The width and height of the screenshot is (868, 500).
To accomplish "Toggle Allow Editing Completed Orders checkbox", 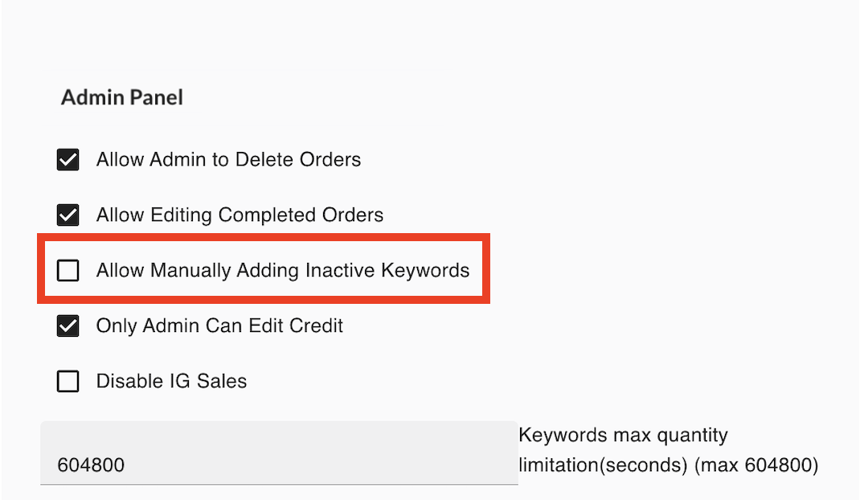I will tap(68, 215).
